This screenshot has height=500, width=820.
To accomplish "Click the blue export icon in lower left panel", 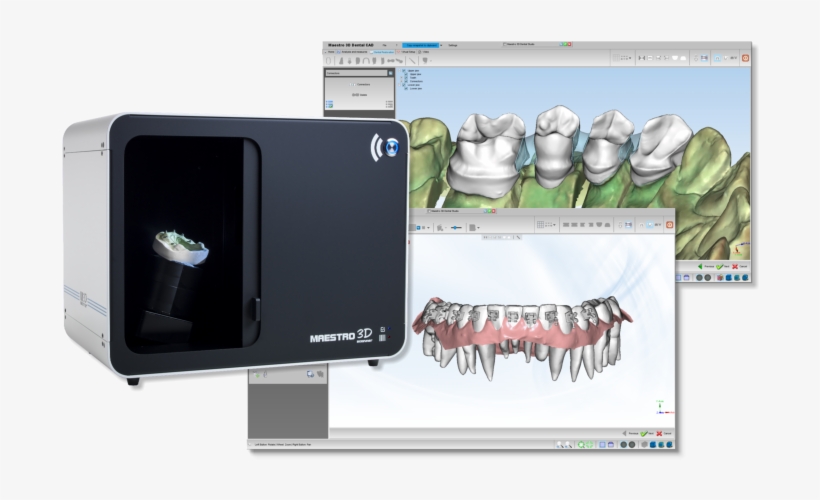I will click(310, 374).
